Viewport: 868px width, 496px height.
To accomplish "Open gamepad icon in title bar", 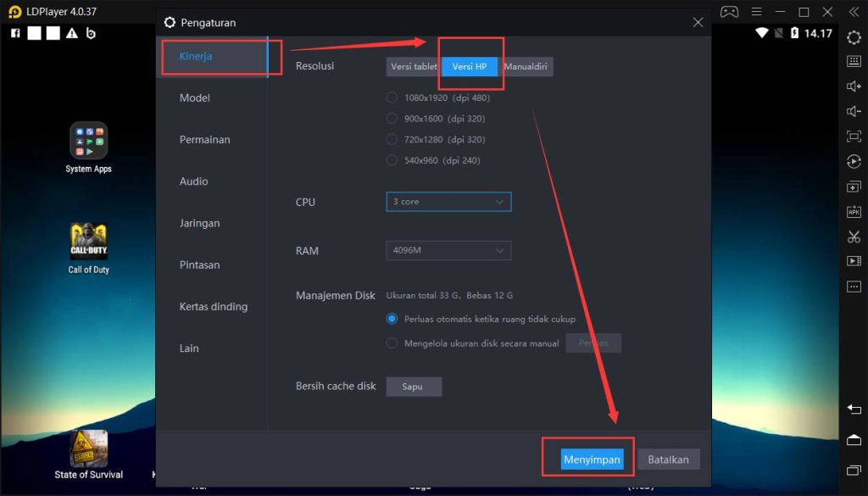I will (729, 12).
